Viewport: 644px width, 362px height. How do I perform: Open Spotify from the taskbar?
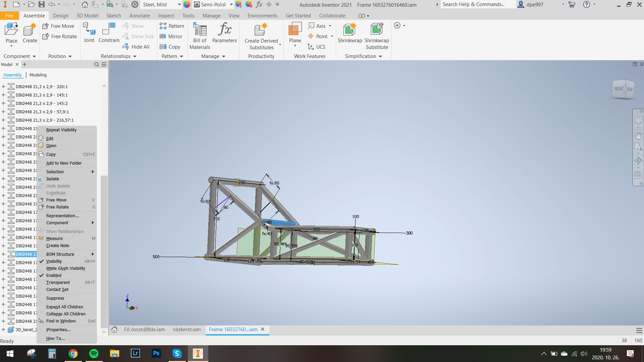click(x=94, y=353)
